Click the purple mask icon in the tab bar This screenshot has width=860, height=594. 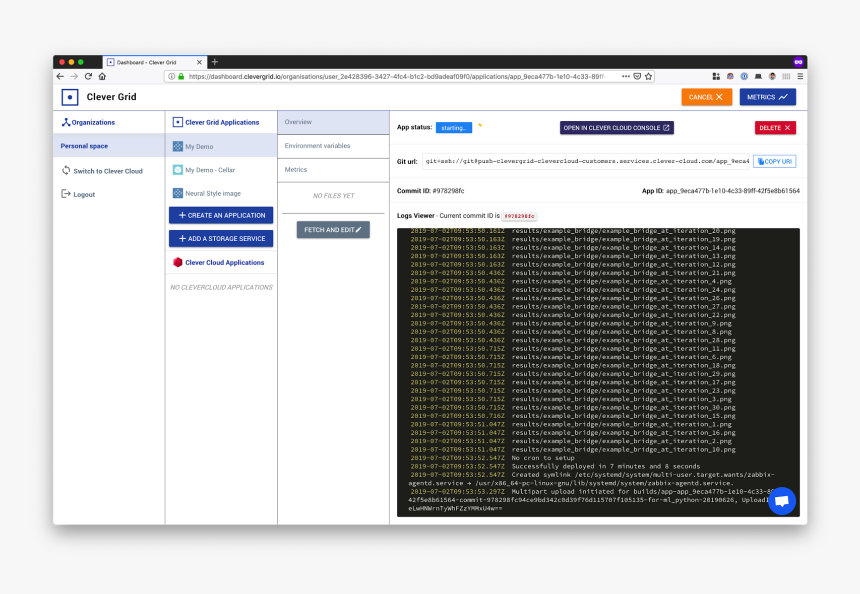coord(798,62)
